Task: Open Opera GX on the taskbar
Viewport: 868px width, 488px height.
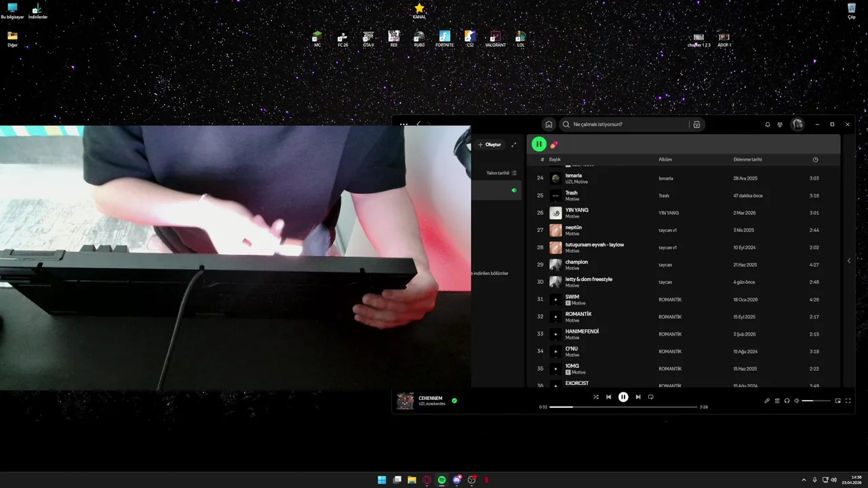Action: pos(427,480)
